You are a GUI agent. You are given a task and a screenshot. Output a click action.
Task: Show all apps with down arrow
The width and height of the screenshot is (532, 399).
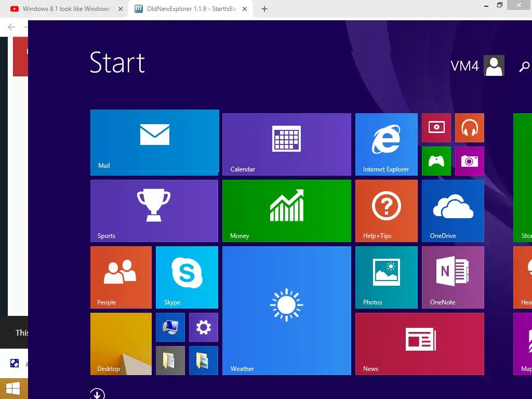pos(98,394)
